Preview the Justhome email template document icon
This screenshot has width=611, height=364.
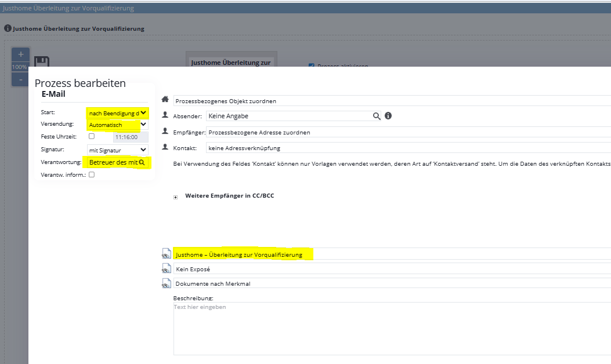(167, 254)
